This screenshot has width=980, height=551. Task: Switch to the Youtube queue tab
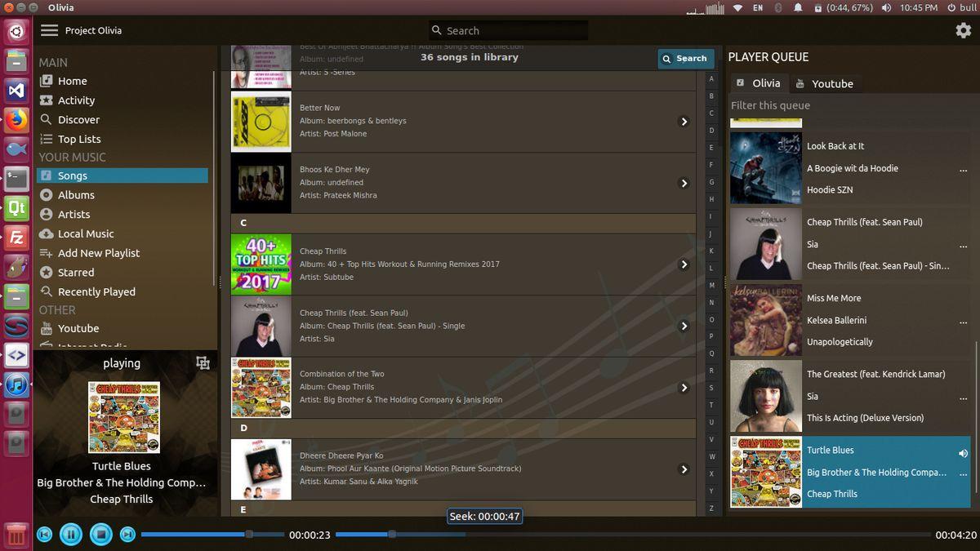click(x=824, y=83)
